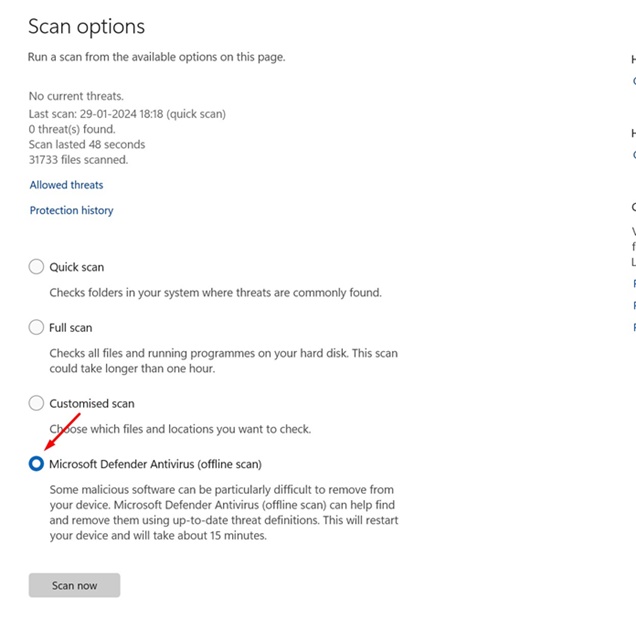Click the offline scan description paragraph

click(223, 512)
